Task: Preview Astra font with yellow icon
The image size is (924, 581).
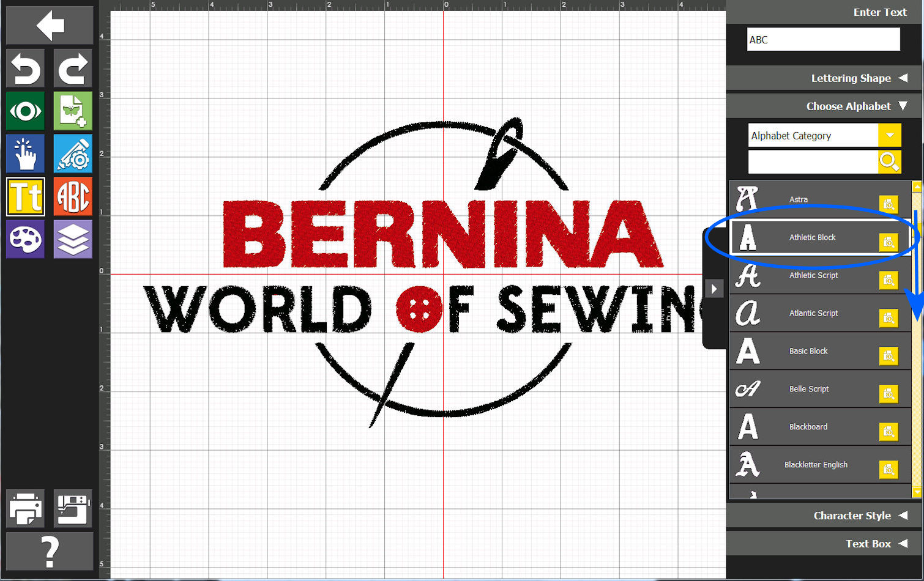Action: pos(889,204)
